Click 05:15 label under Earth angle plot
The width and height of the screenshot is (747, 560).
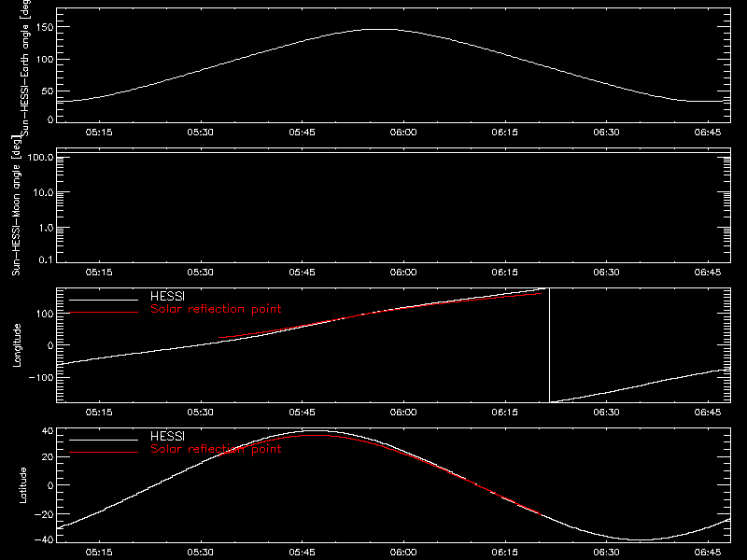pos(99,133)
